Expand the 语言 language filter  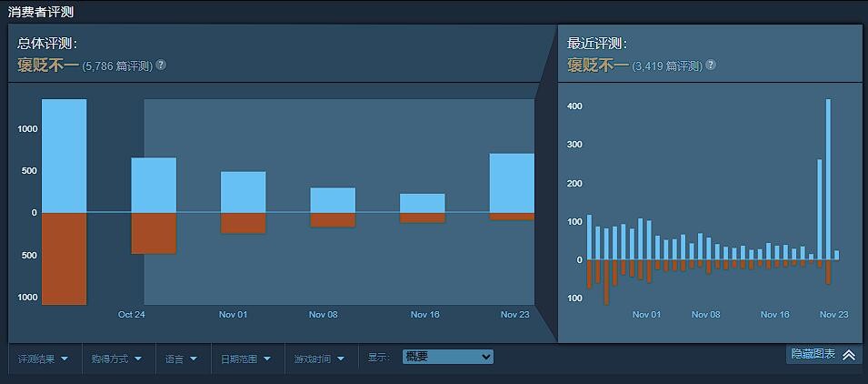(x=182, y=359)
